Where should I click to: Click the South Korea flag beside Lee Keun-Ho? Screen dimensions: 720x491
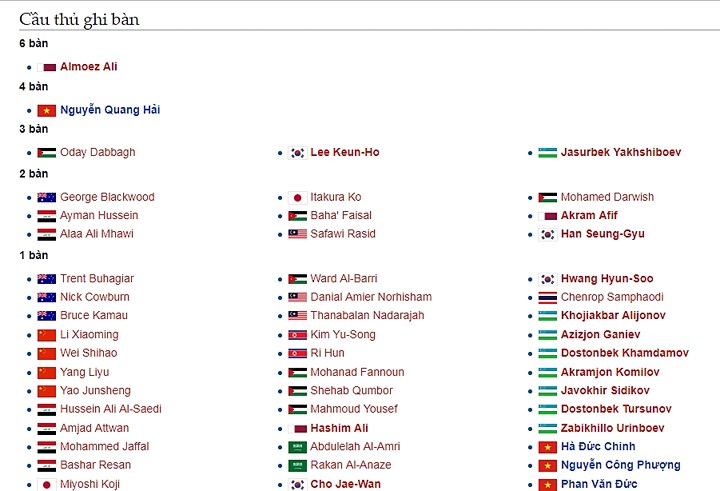pyautogui.click(x=297, y=153)
